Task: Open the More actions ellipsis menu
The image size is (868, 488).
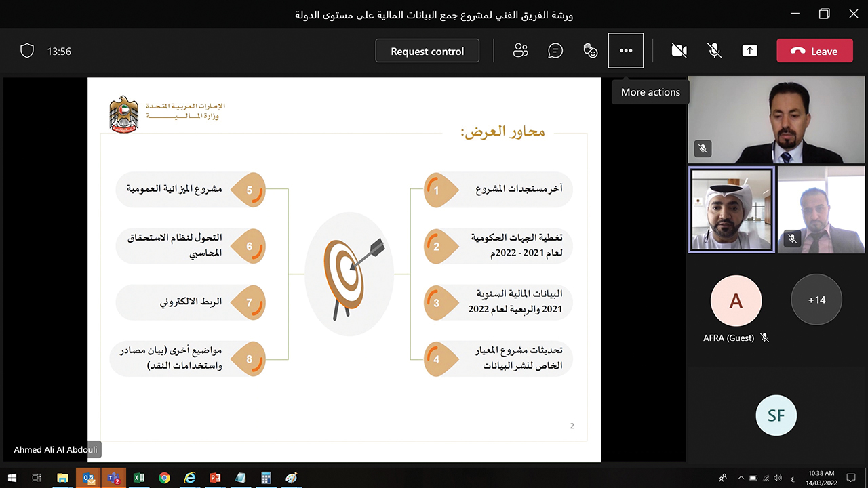Action: coord(626,51)
